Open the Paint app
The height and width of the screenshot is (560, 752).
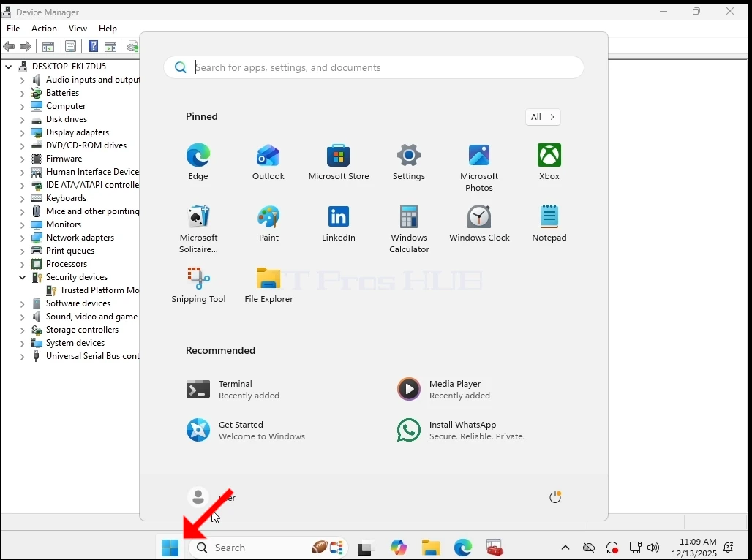pos(268,224)
